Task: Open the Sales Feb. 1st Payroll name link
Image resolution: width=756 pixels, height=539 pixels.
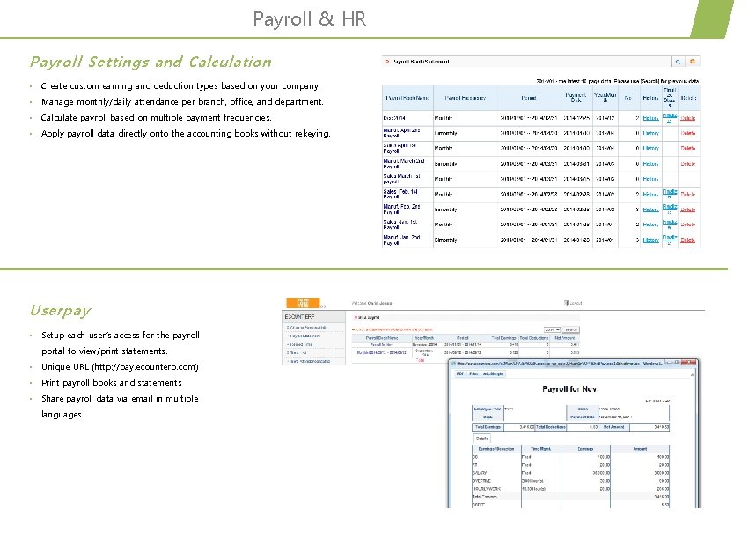Action: (400, 194)
